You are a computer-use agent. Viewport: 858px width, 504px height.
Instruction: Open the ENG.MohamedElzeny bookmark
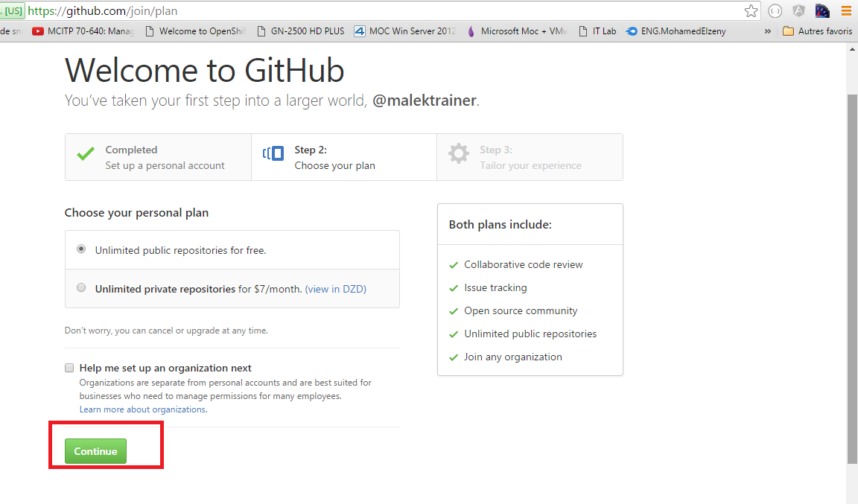pyautogui.click(x=676, y=31)
